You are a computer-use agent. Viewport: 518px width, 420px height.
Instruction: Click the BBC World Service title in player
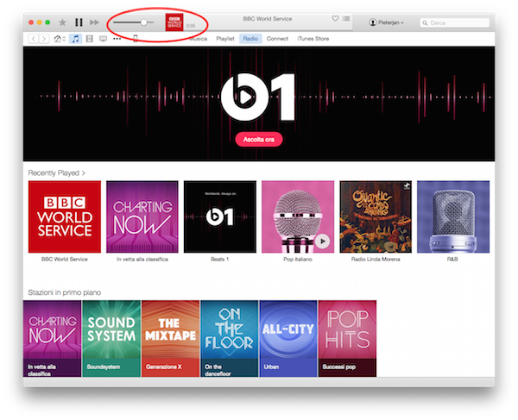pyautogui.click(x=268, y=19)
